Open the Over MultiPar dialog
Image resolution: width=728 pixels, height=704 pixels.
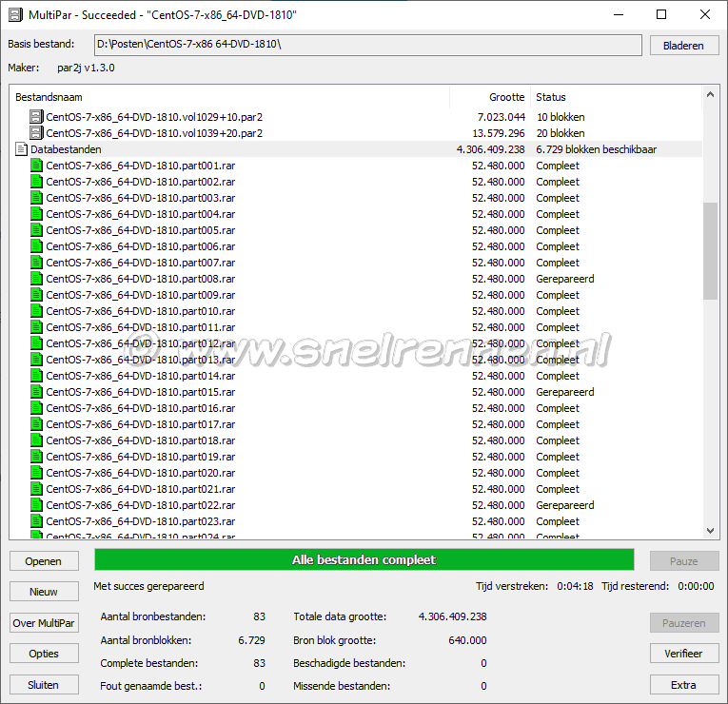click(44, 623)
